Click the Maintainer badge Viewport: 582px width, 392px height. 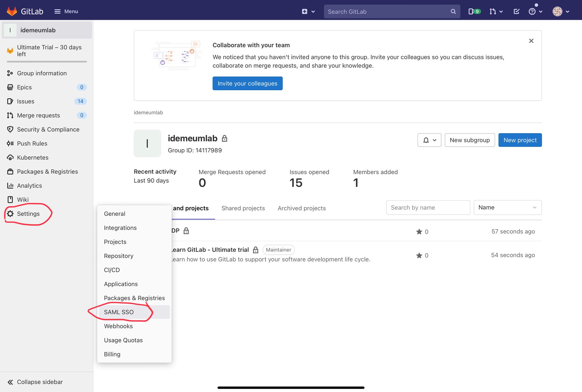tap(278, 250)
